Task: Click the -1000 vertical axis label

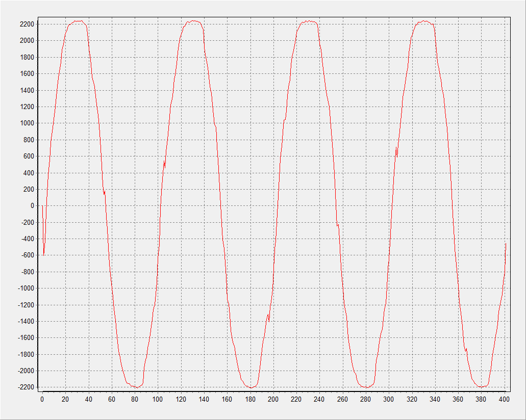Action: coord(26,288)
